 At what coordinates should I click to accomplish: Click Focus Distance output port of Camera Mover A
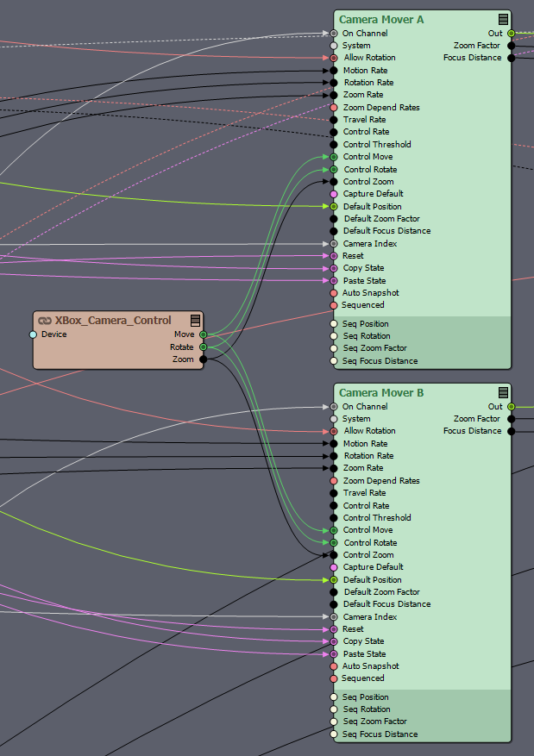[511, 58]
